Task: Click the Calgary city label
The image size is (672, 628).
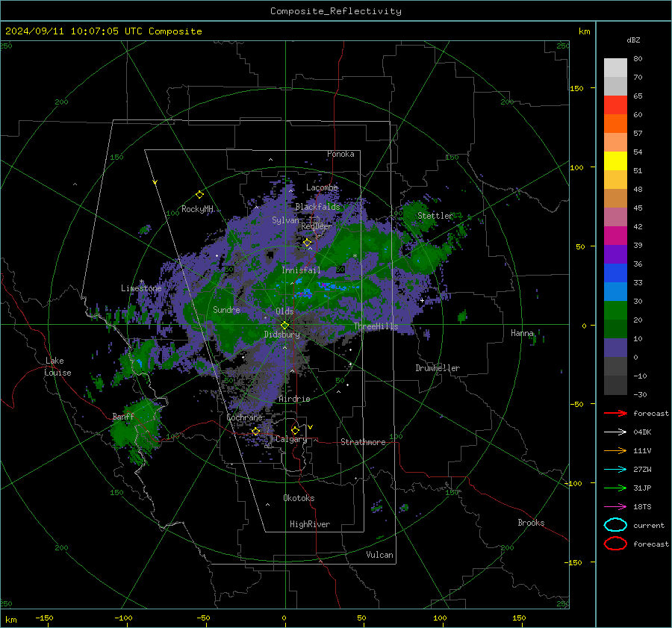Action: pyautogui.click(x=291, y=439)
